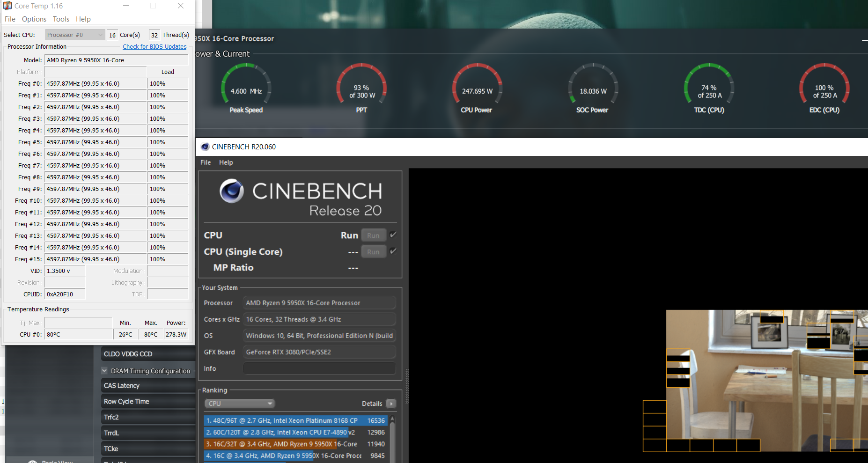This screenshot has width=868, height=463.
Task: Click the Check for BIOS Updates link
Action: 154,47
